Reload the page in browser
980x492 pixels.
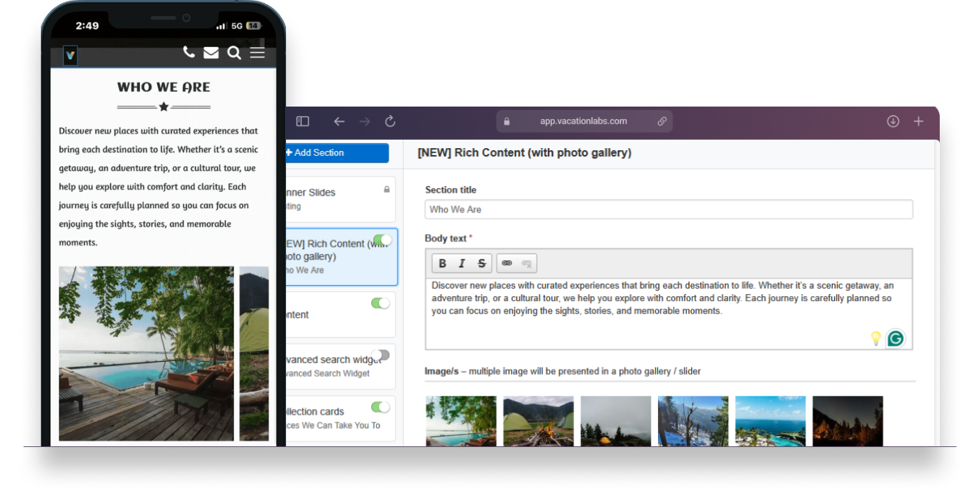(x=390, y=121)
